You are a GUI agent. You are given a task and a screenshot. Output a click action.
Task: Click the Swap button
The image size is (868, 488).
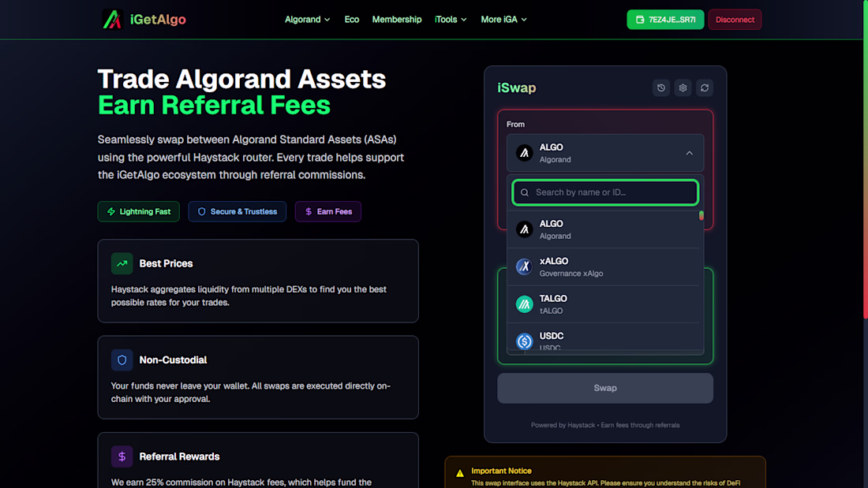click(605, 388)
